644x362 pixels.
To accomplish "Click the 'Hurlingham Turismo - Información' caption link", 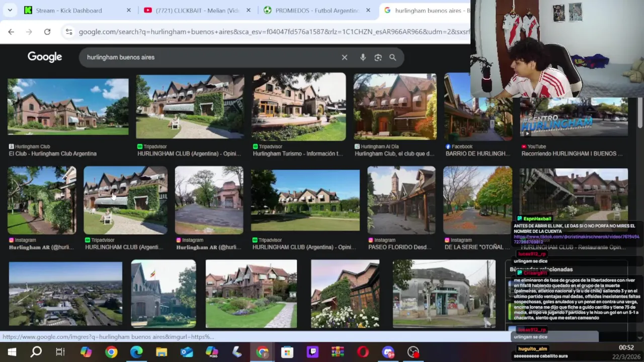I will coord(298,154).
